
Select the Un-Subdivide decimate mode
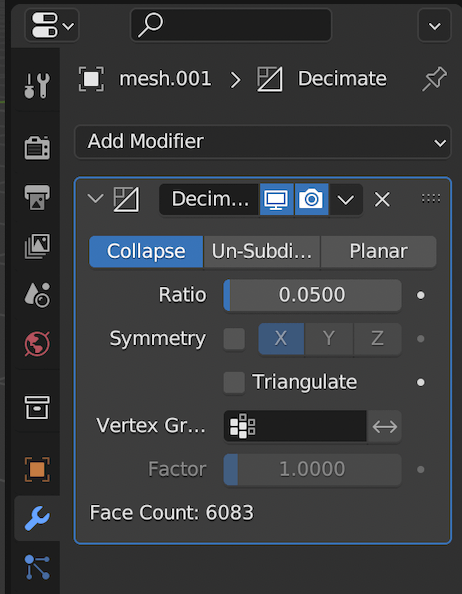(x=262, y=252)
